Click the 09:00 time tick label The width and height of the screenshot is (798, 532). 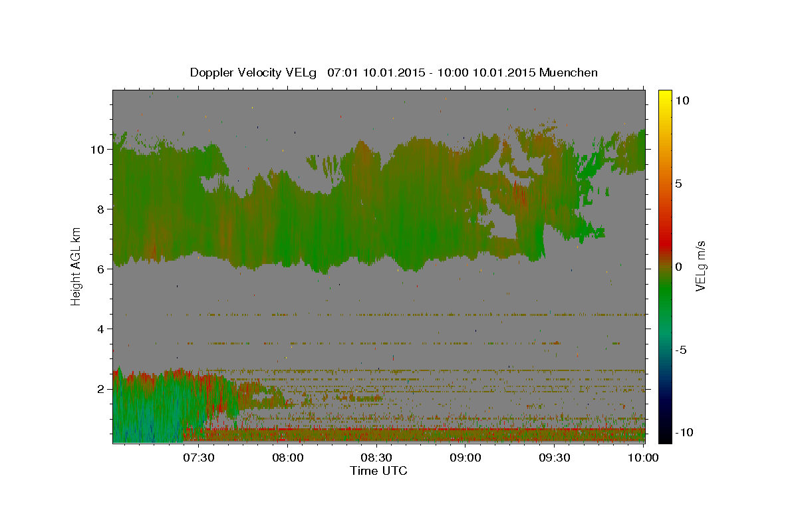coord(466,458)
